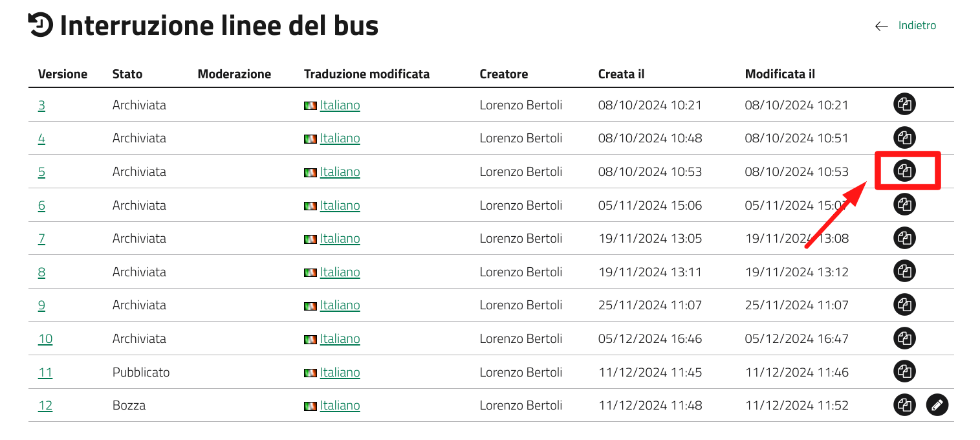Click the highlighted copy icon for version 5
980x440 pixels.
pyautogui.click(x=905, y=171)
